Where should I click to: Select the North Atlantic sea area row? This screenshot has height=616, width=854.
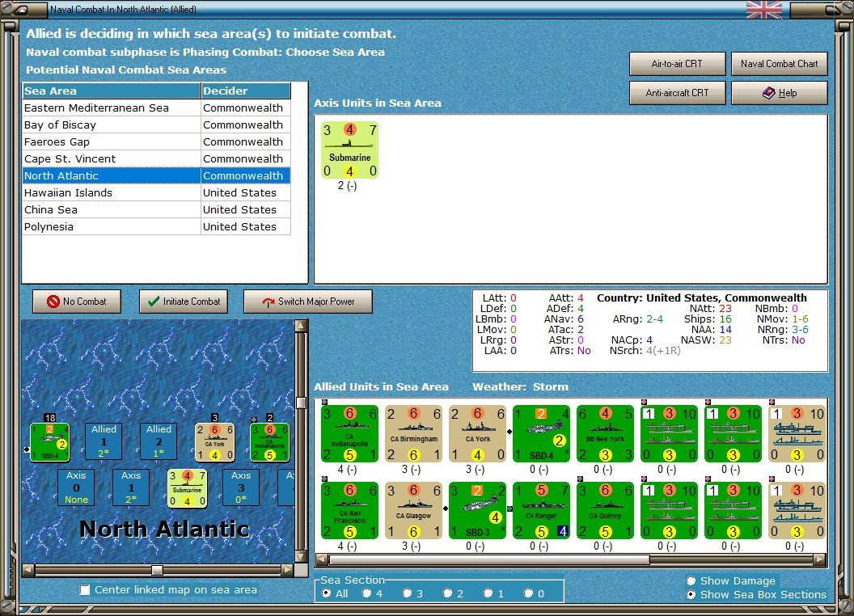[x=156, y=175]
